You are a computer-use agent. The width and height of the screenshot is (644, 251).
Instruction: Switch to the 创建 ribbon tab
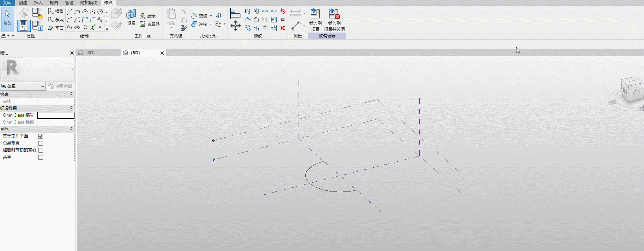click(23, 2)
